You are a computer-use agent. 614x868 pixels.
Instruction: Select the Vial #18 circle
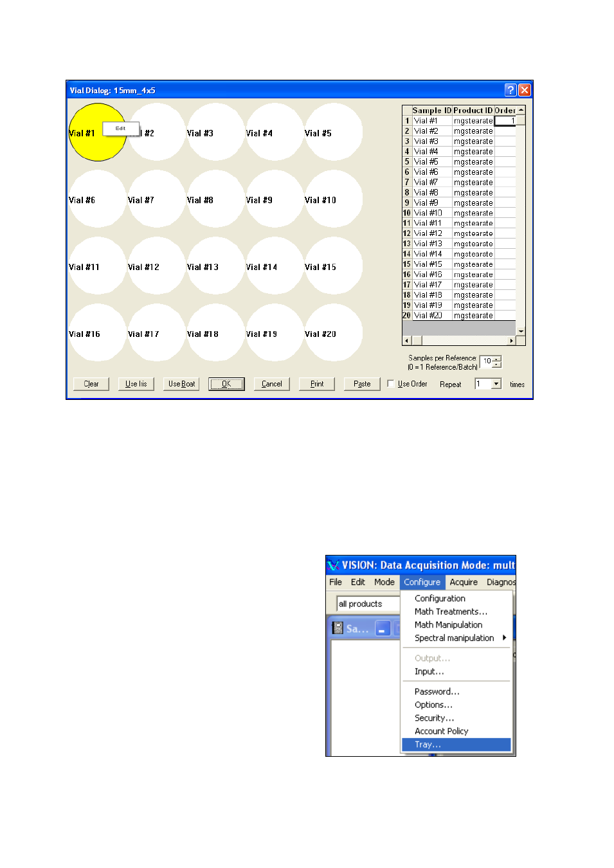215,332
